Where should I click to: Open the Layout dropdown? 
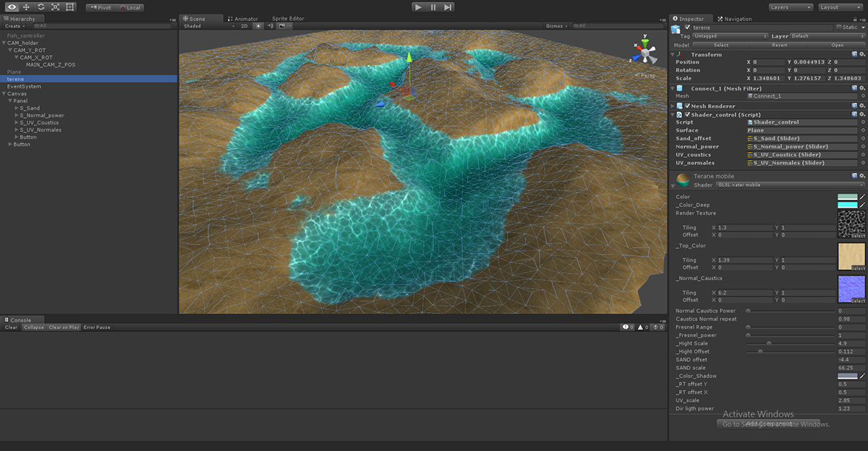839,7
